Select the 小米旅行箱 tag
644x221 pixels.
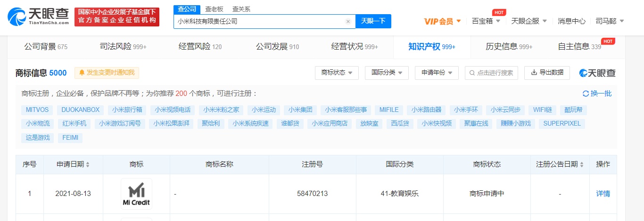tap(127, 110)
